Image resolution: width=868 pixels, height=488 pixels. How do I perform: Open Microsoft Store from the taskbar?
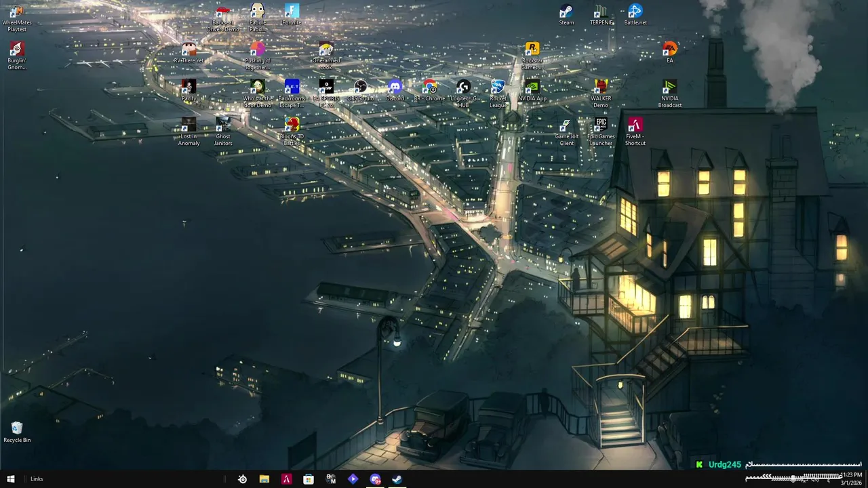pyautogui.click(x=309, y=479)
